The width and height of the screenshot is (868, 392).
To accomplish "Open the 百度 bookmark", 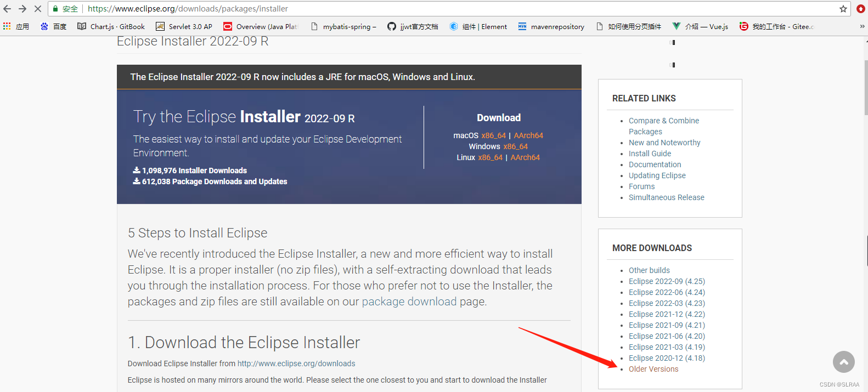I will click(x=53, y=26).
